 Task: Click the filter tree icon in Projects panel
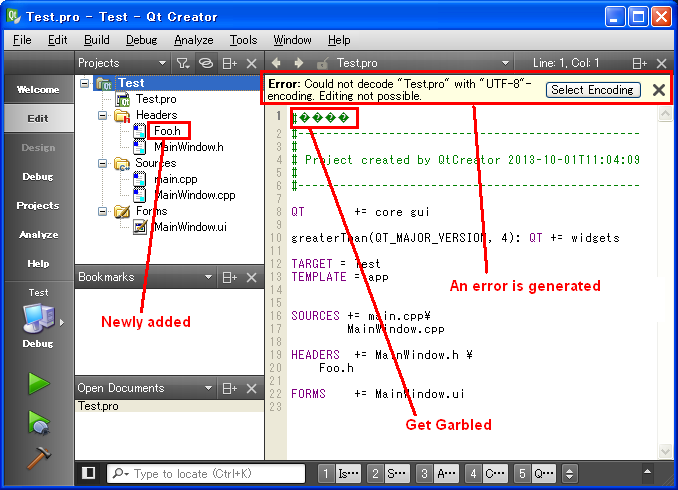(x=182, y=63)
